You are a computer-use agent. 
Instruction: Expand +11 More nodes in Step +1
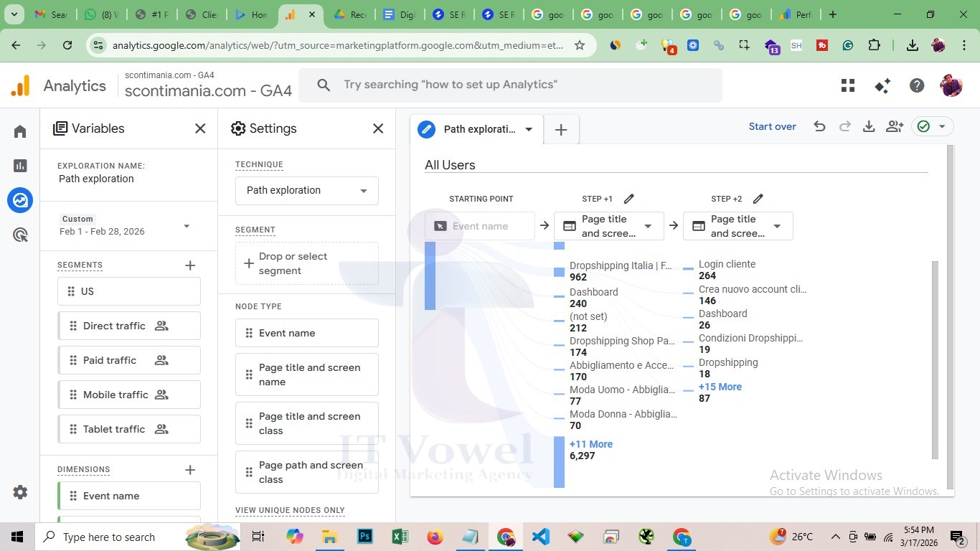(590, 444)
